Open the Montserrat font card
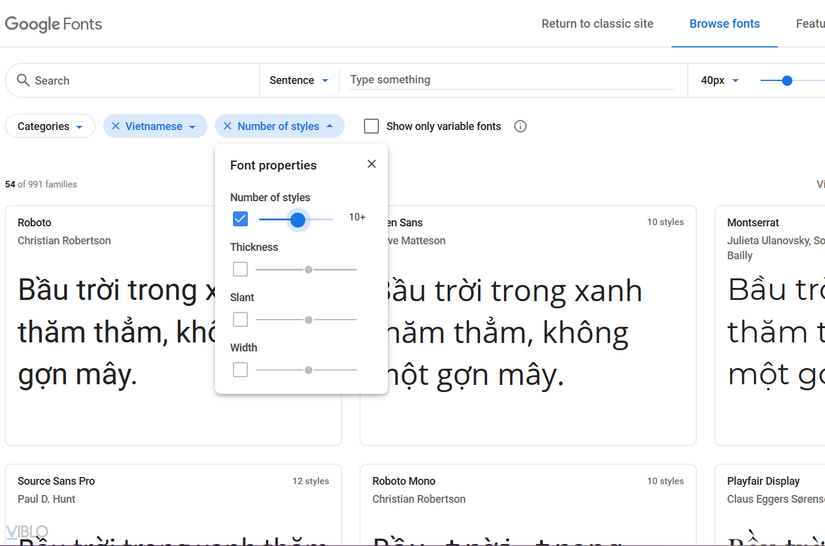The width and height of the screenshot is (825, 546). pos(770,325)
